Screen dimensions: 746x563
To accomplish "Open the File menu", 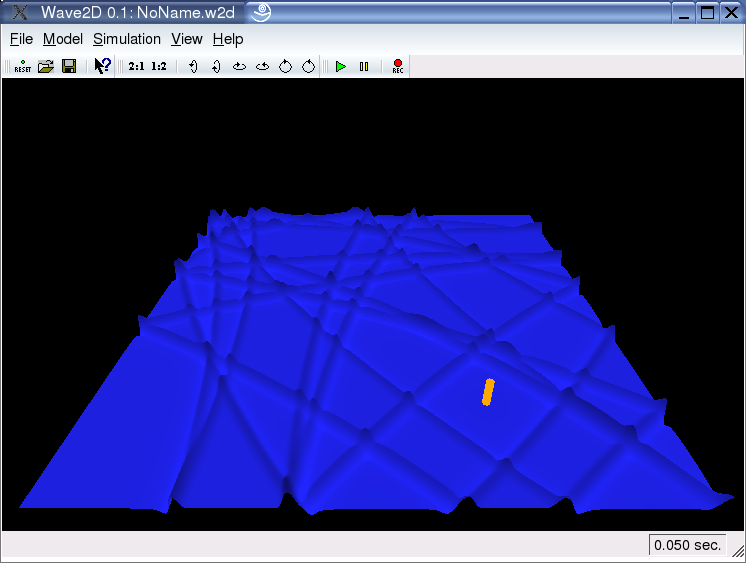I will pos(21,39).
